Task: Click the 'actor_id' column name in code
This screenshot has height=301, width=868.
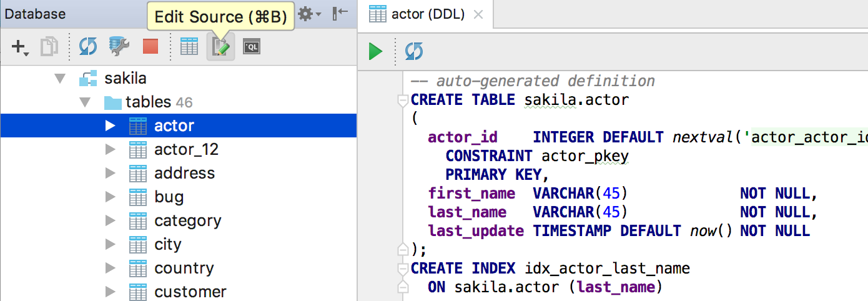Action: (463, 137)
